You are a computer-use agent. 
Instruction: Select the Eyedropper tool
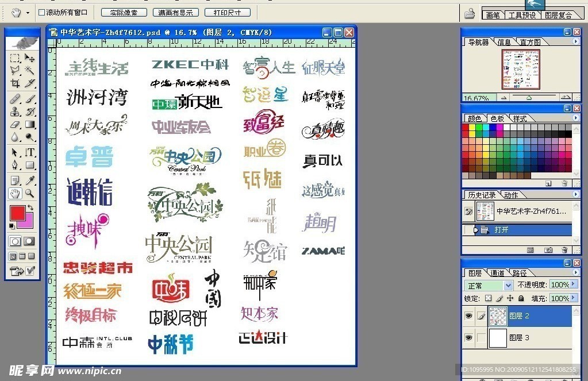click(x=30, y=181)
